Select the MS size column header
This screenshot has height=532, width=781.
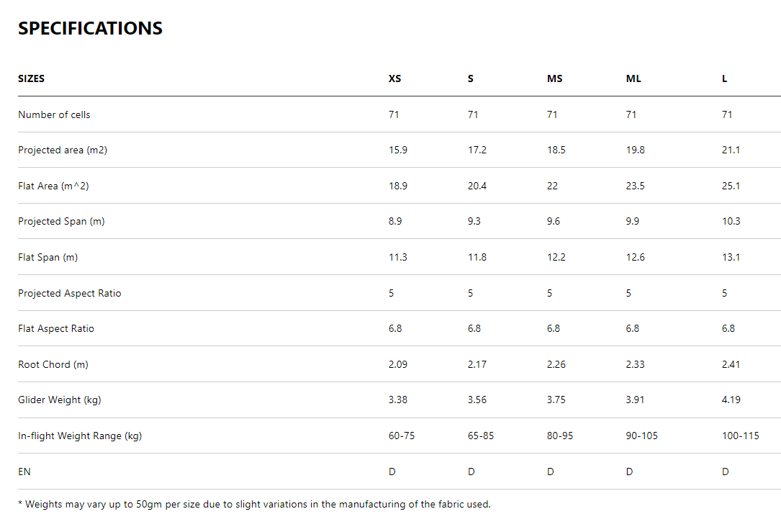554,78
